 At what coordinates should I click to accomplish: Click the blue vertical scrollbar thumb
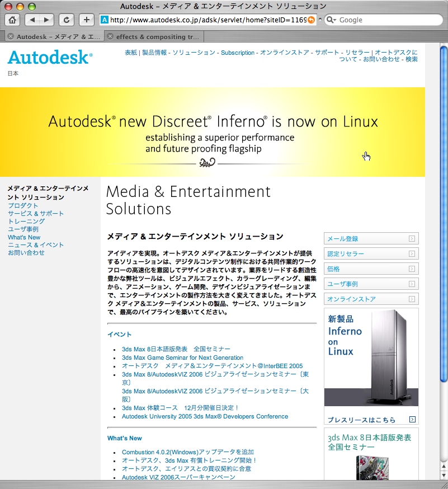tap(444, 214)
